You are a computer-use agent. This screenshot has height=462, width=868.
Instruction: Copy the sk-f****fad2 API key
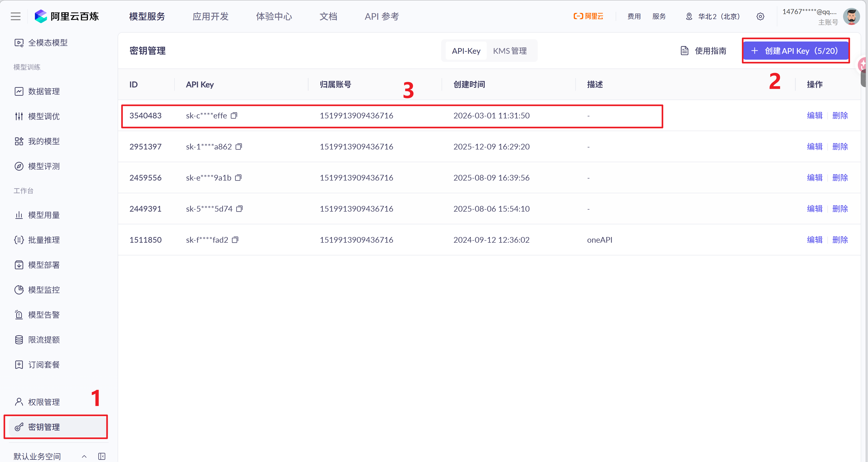pos(235,240)
